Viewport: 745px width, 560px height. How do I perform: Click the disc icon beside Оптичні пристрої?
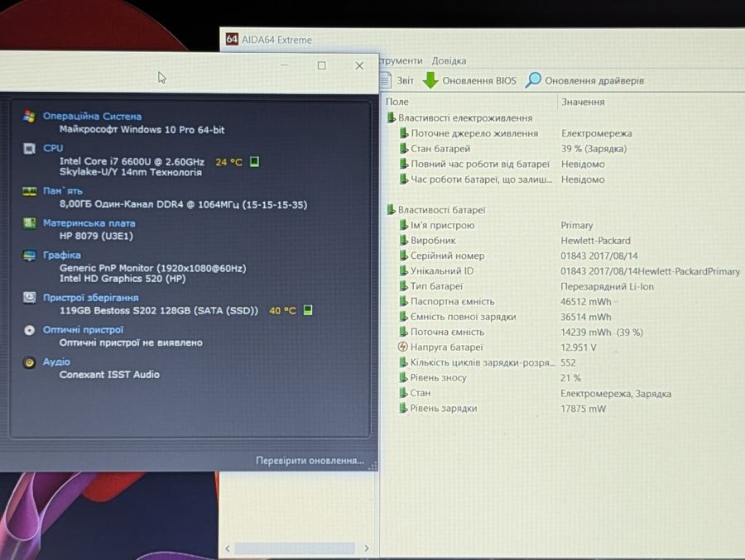29,330
